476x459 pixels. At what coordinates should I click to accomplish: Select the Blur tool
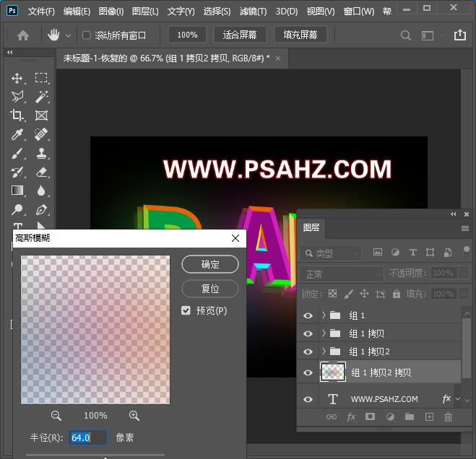(x=41, y=191)
